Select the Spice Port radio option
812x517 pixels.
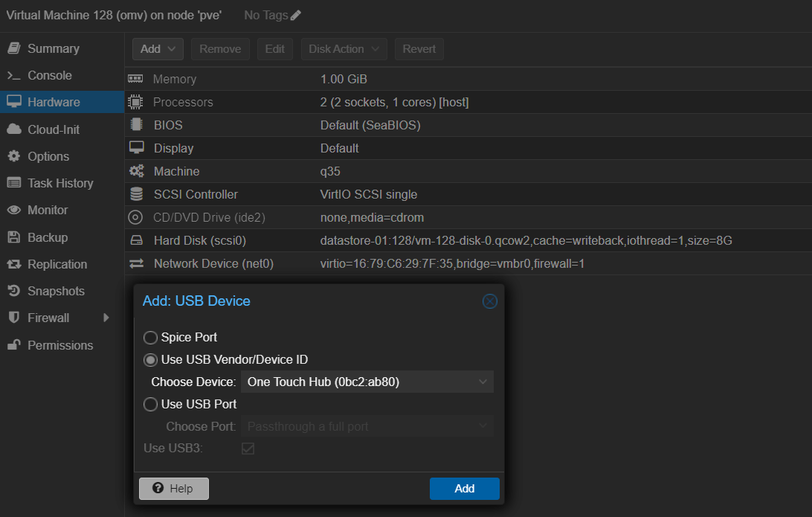[x=150, y=338]
